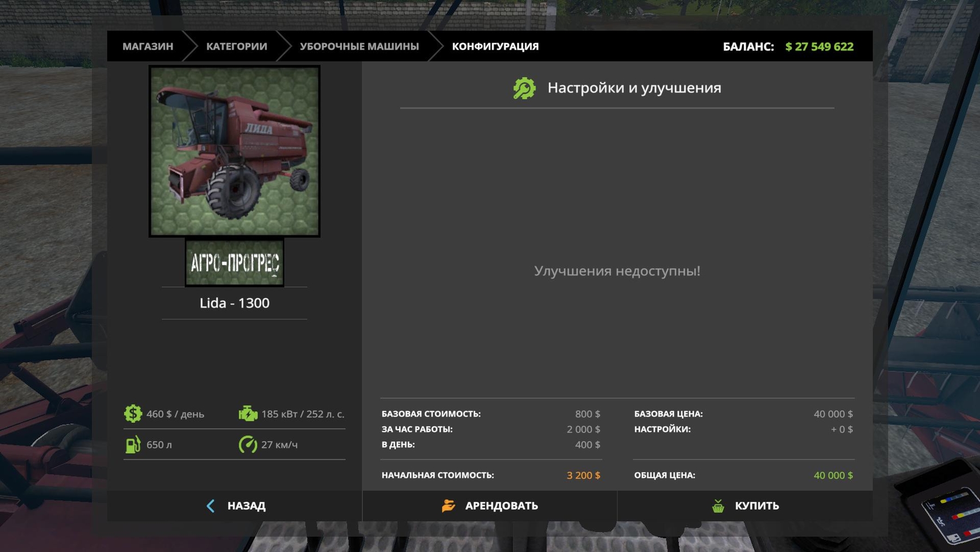The height and width of the screenshot is (552, 980).
Task: Click the blue back arrow icon
Action: (211, 506)
